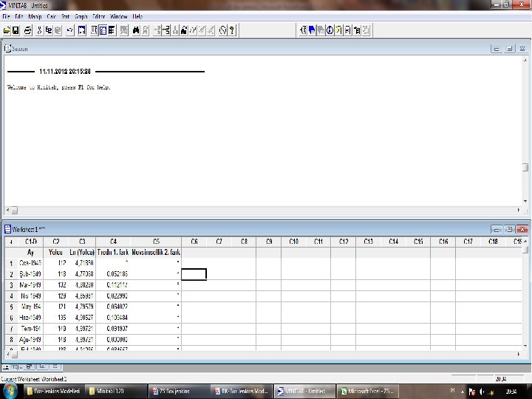
Task: Click the Session window title icon
Action: [7, 49]
